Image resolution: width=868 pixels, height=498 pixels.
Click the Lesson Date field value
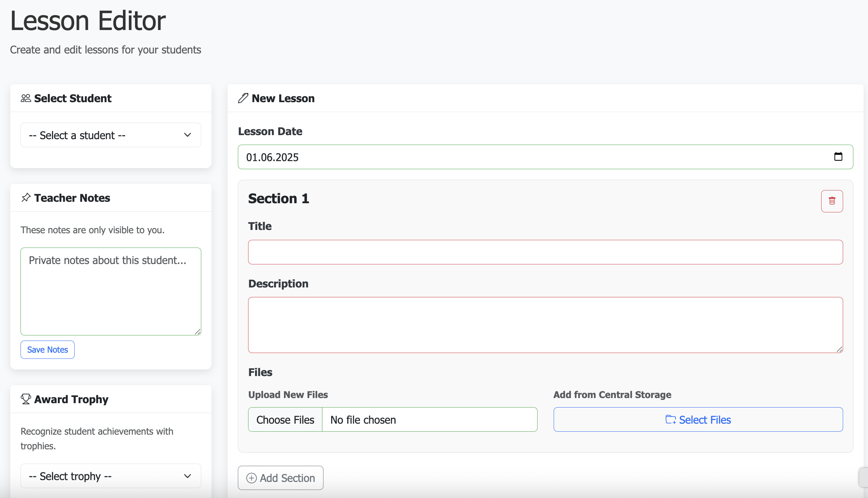(x=273, y=157)
